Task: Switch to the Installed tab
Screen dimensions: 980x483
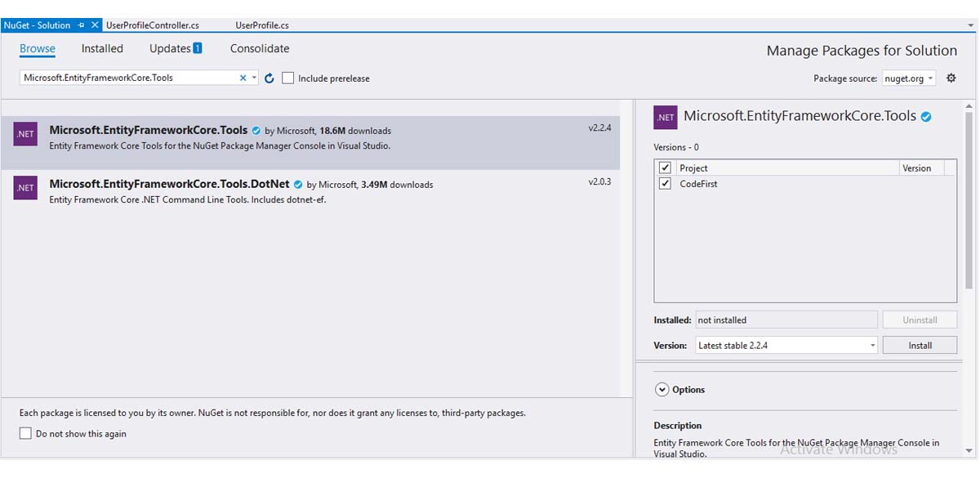Action: pyautogui.click(x=102, y=49)
